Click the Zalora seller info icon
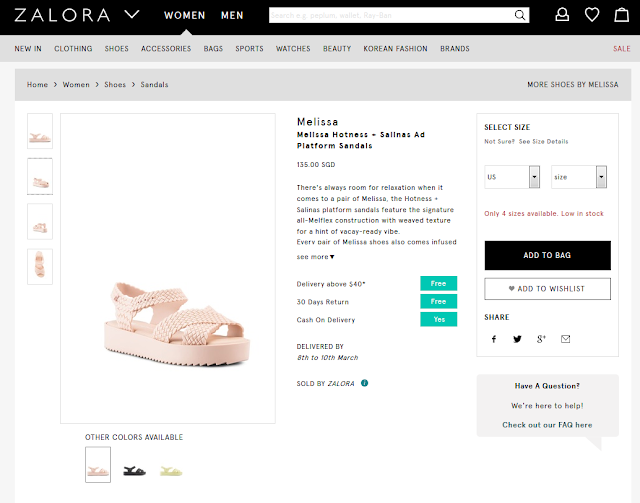Screen dimensions: 640x503 (365, 383)
